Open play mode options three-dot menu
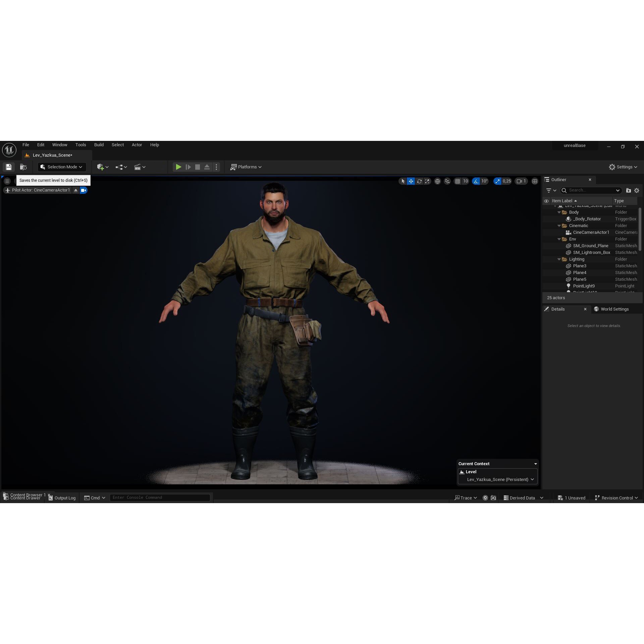Image resolution: width=644 pixels, height=644 pixels. pyautogui.click(x=216, y=167)
